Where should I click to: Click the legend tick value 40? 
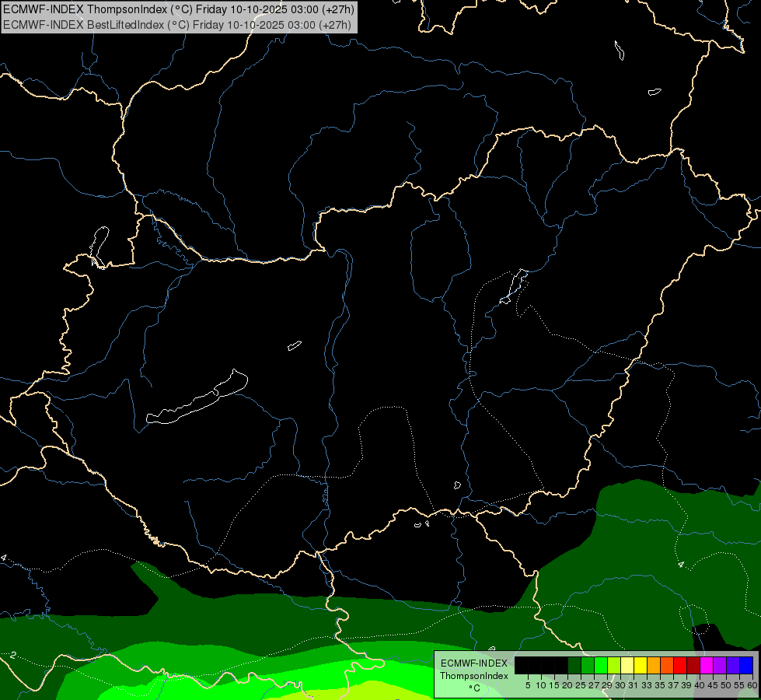coord(700,685)
